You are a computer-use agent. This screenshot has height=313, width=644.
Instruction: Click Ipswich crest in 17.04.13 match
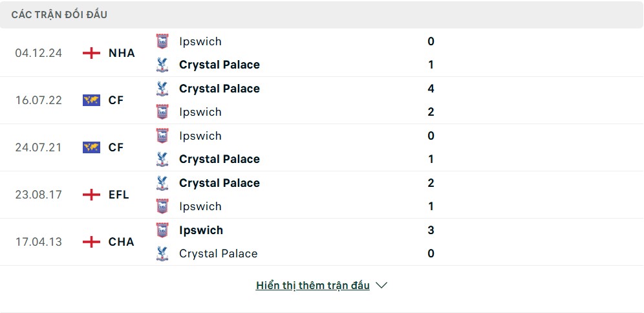(x=162, y=230)
